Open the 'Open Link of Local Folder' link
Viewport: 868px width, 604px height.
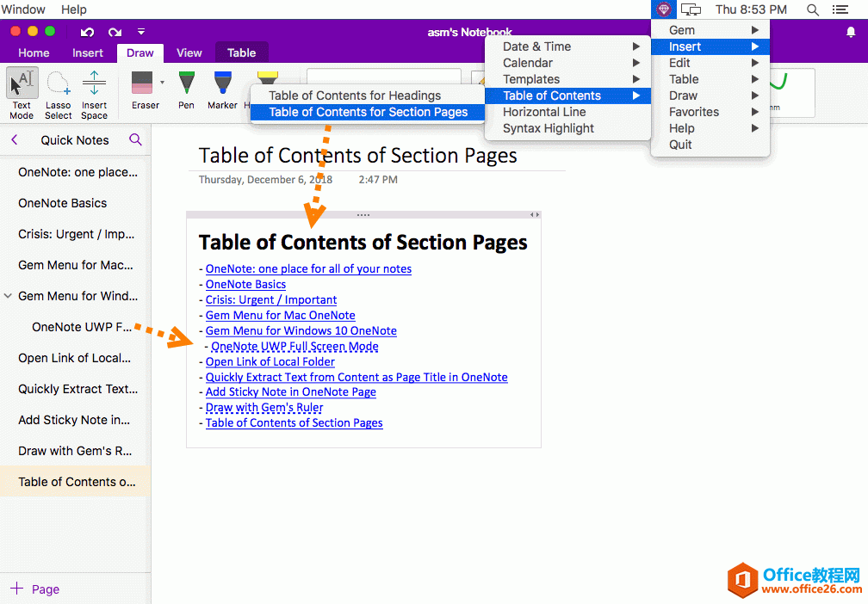point(270,361)
